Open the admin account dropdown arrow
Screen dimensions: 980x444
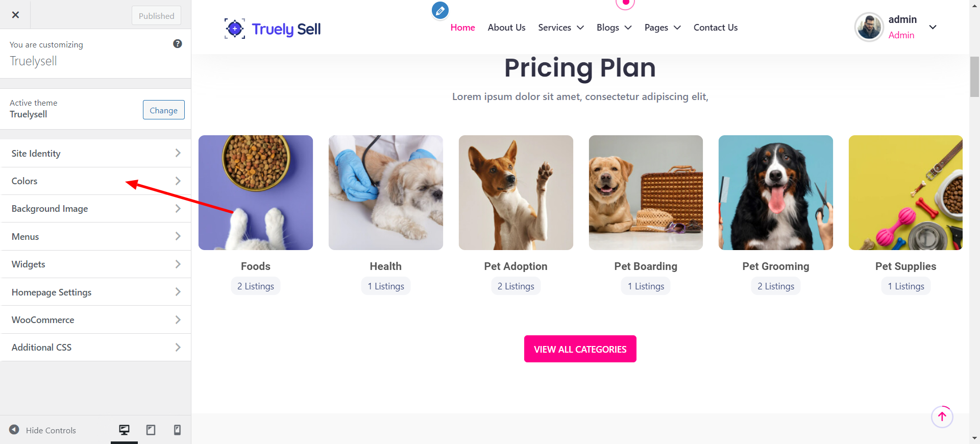click(x=933, y=27)
